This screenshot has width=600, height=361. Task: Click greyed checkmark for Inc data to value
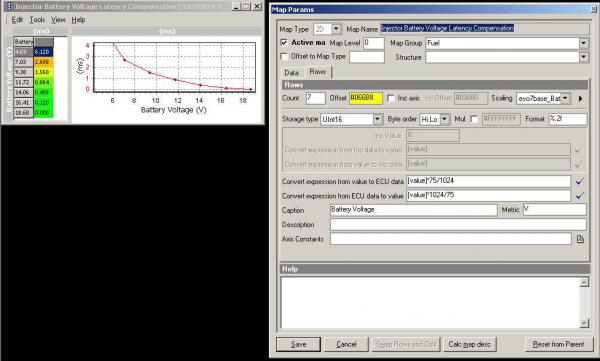pos(578,150)
